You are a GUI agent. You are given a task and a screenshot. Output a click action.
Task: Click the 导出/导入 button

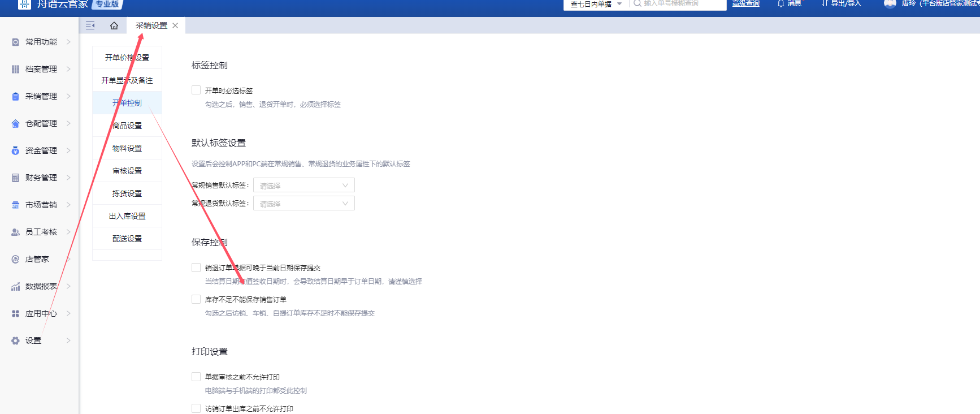(x=841, y=3)
